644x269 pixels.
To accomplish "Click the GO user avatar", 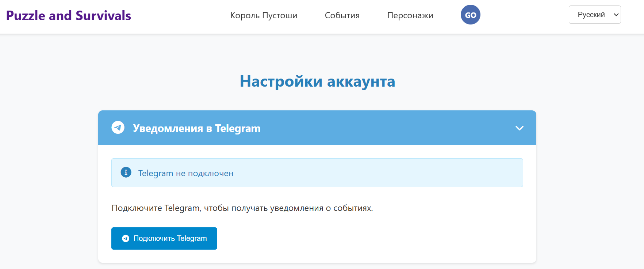I will pyautogui.click(x=471, y=15).
